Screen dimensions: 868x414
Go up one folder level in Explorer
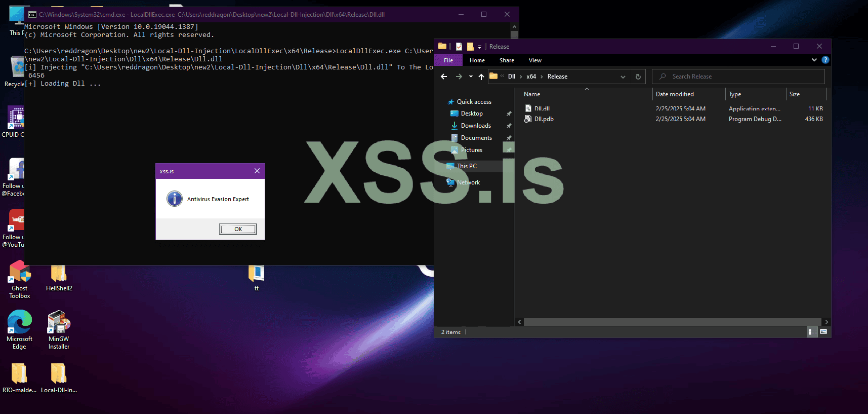coord(481,77)
